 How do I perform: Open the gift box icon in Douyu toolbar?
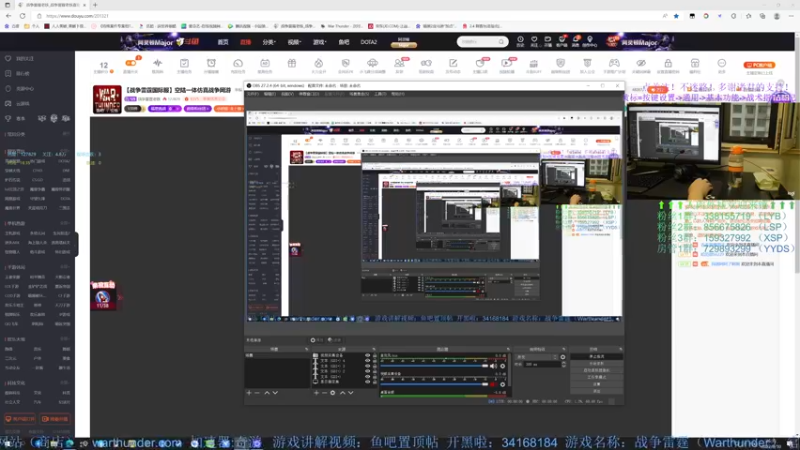[x=291, y=63]
